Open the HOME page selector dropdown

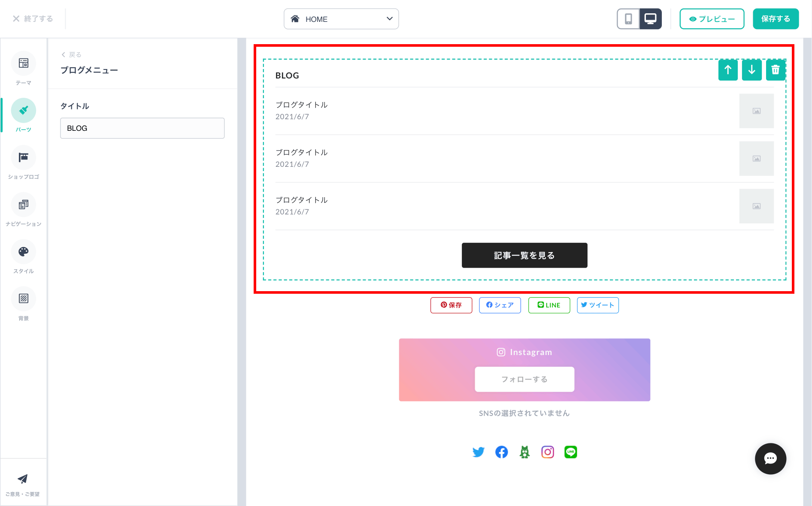(341, 19)
